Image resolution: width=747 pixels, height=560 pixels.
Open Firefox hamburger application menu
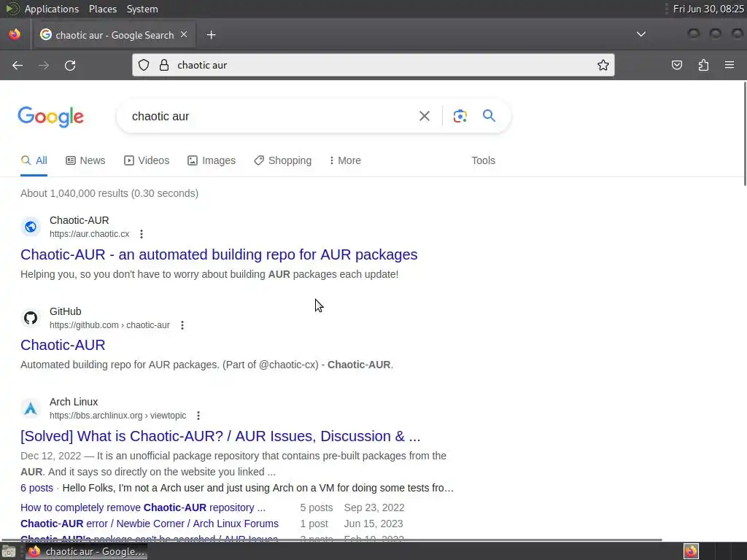point(729,65)
